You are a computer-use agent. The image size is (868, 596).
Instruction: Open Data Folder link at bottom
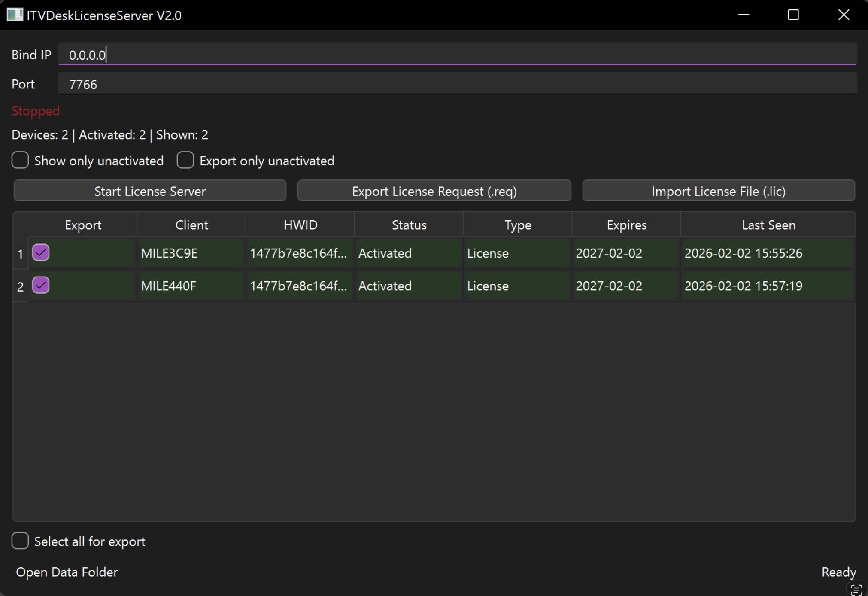click(67, 572)
